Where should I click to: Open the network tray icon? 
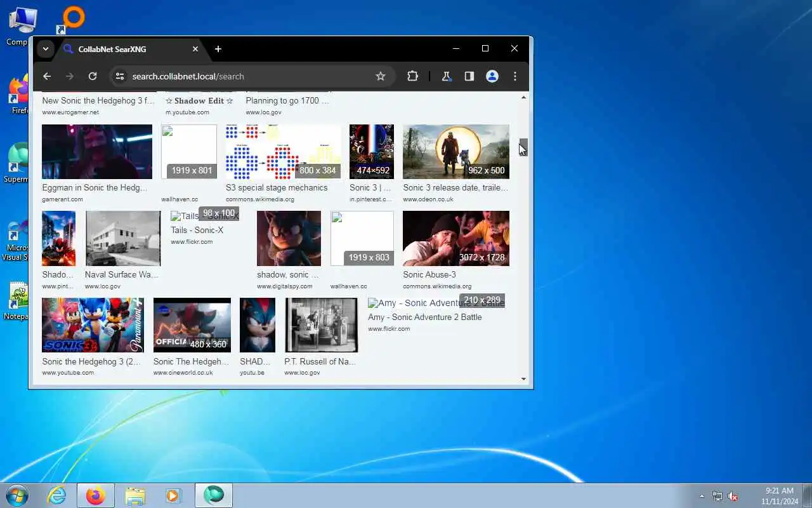(717, 496)
